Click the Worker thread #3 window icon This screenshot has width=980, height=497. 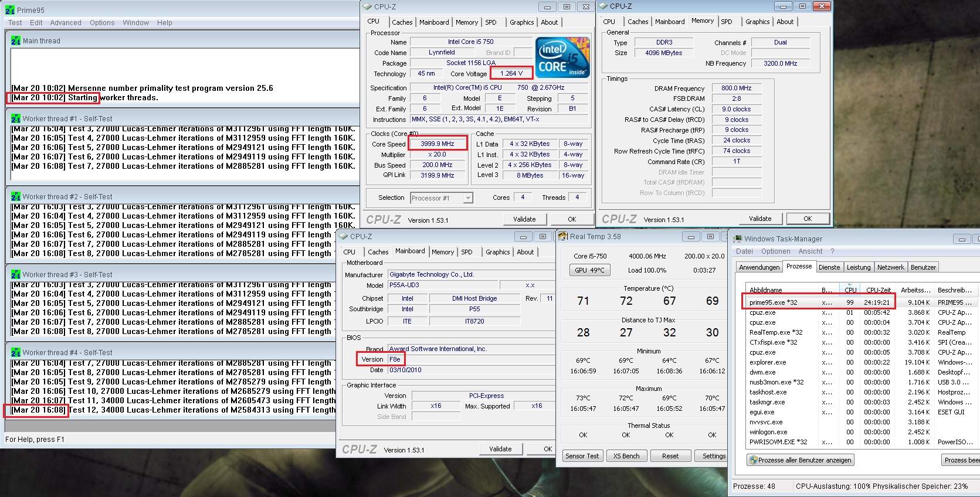tap(16, 274)
